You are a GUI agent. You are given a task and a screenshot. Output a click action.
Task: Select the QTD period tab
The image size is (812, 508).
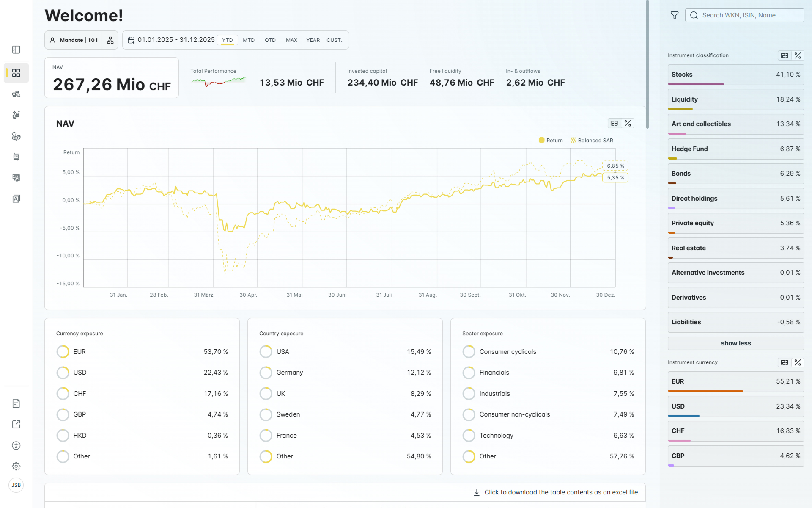pos(270,40)
